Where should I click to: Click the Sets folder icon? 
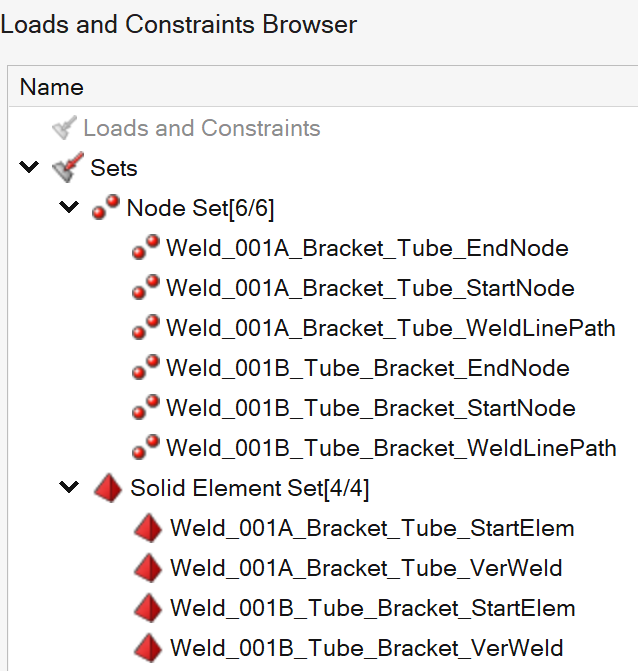coord(64,168)
